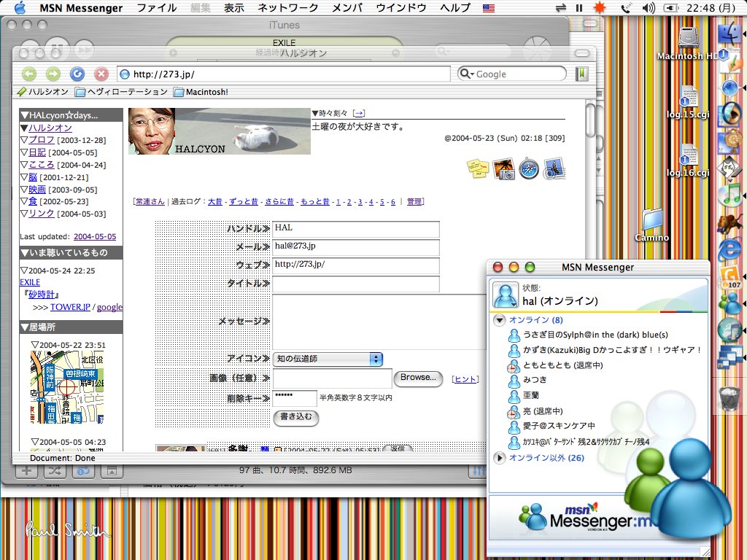
Task: Open the Trash in the Dock
Action: click(729, 399)
